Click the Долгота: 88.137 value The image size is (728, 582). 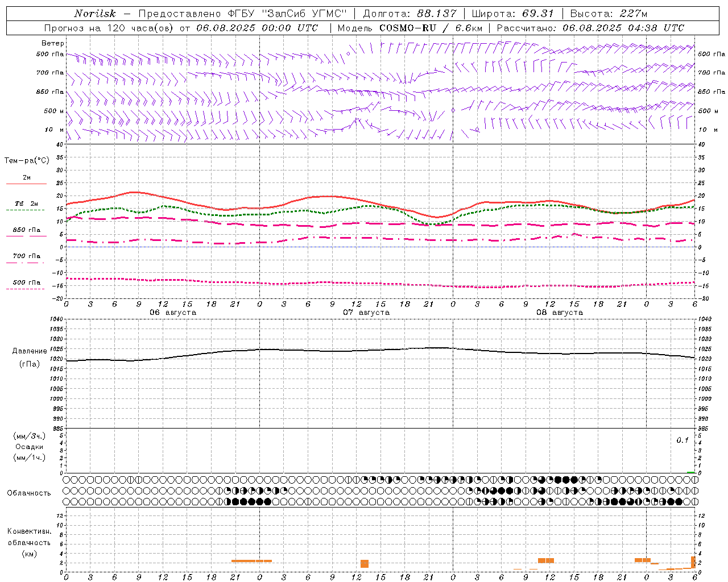click(x=409, y=14)
